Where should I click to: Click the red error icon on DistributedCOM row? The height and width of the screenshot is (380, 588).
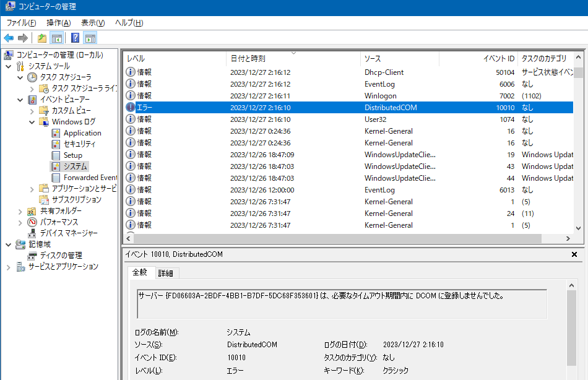click(130, 107)
